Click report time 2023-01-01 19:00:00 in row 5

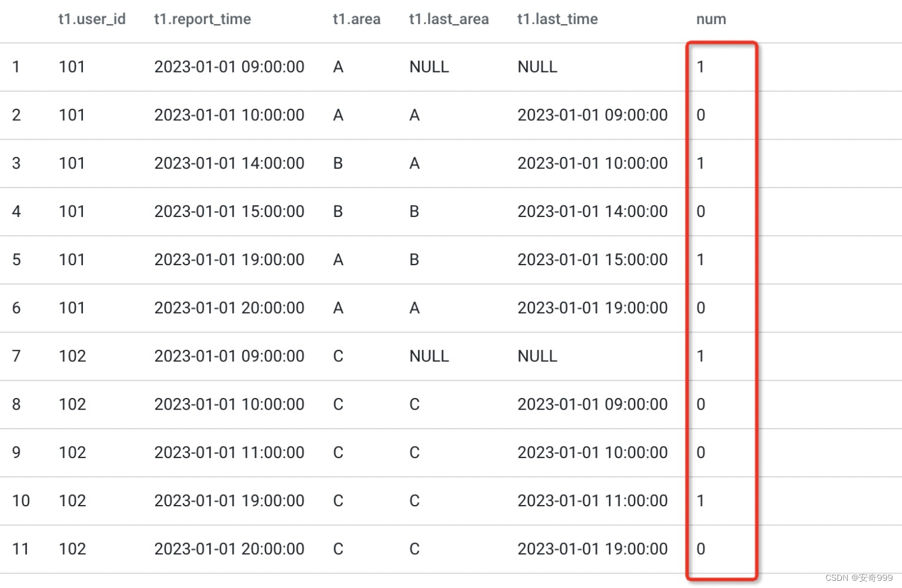click(229, 260)
